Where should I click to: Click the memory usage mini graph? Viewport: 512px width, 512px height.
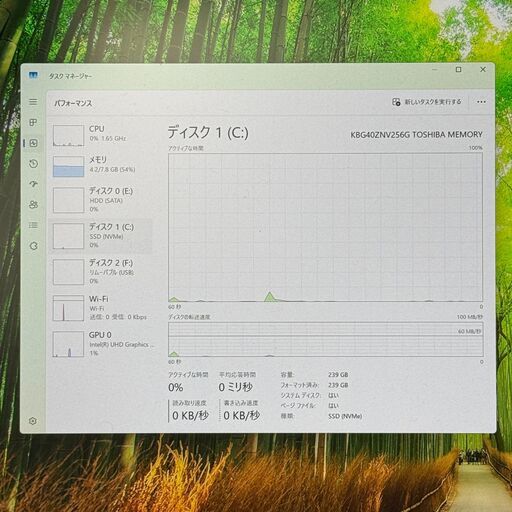click(x=68, y=166)
